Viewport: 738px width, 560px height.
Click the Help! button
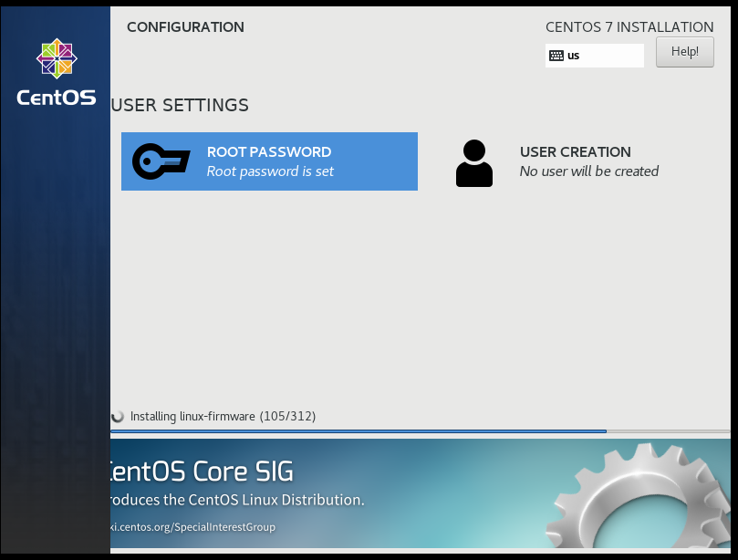(684, 51)
